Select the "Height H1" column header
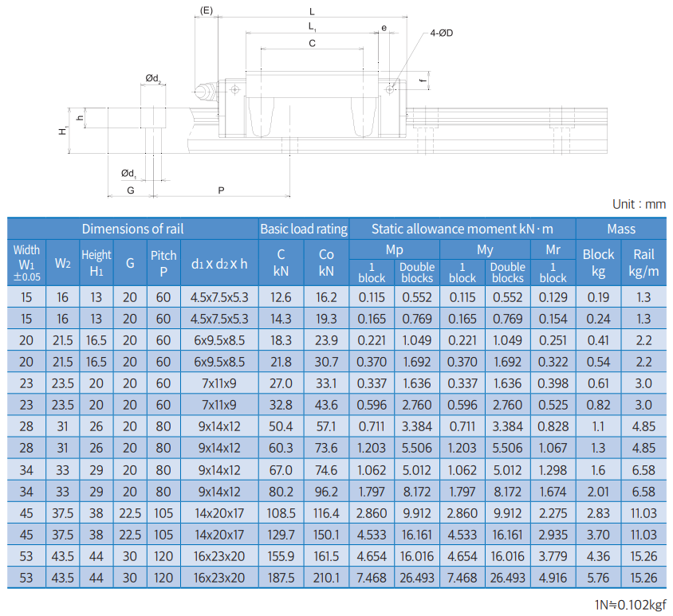 tap(96, 263)
